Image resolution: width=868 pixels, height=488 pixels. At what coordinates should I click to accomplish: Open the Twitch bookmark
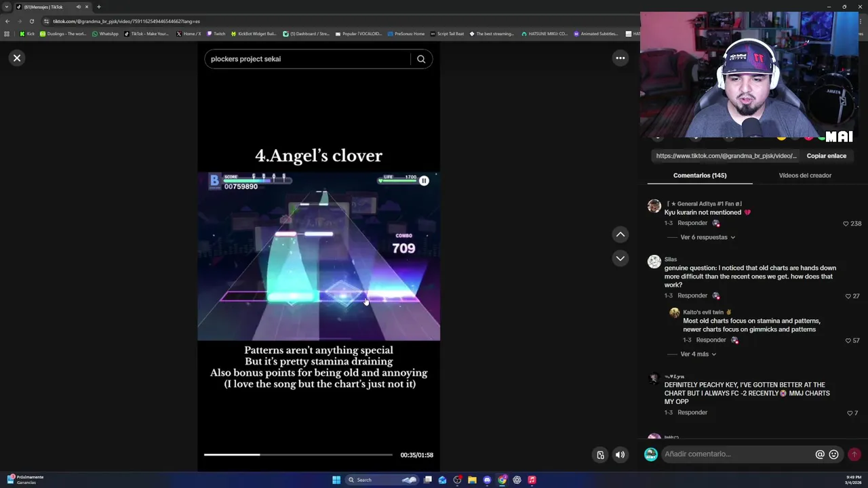216,34
